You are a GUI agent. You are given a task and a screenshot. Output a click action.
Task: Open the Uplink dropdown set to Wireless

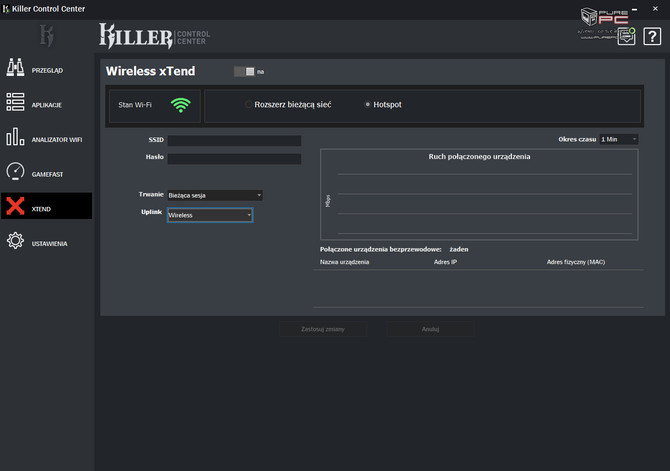210,215
